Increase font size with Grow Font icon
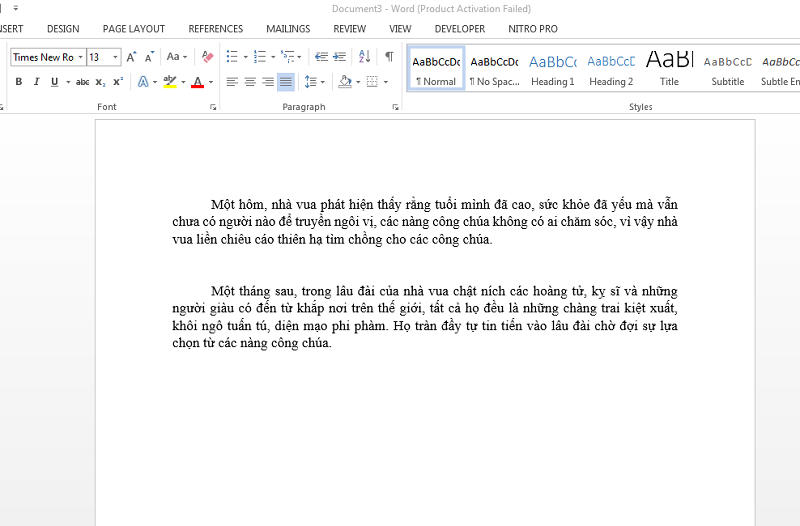 131,57
